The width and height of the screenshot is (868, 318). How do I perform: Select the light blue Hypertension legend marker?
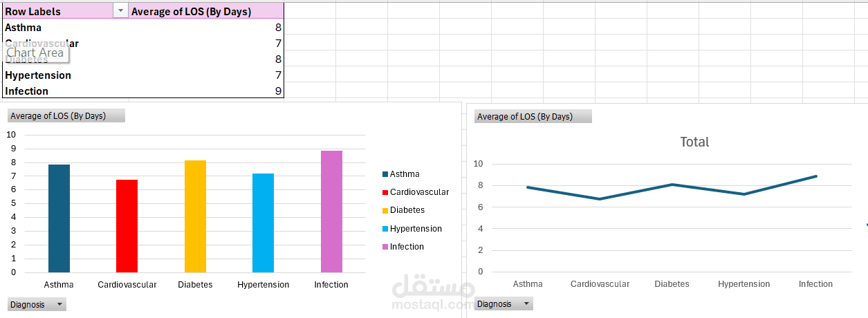385,229
